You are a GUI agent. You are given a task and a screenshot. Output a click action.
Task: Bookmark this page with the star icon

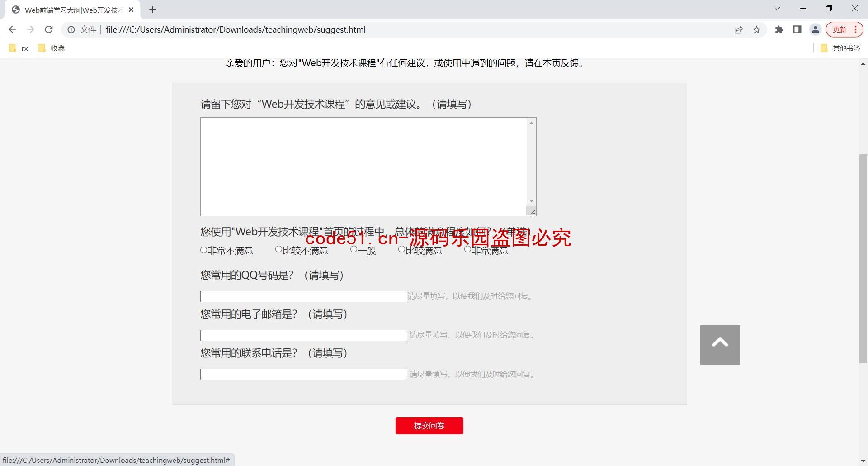click(756, 29)
